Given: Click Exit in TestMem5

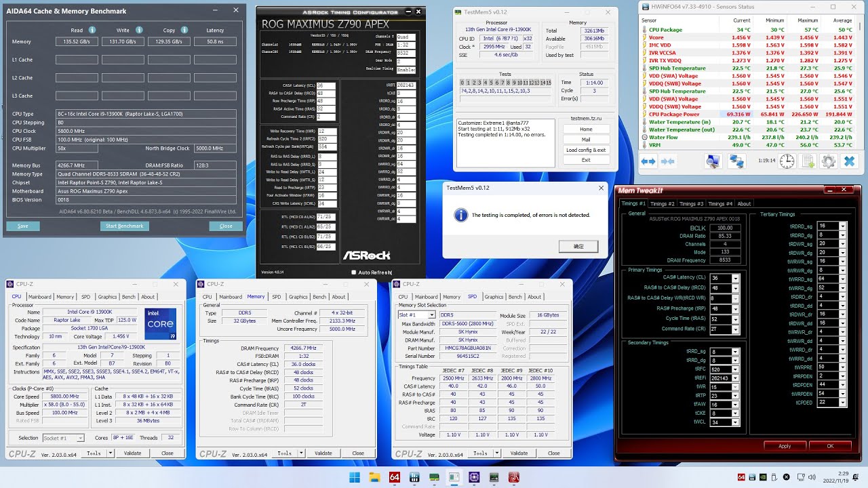Looking at the screenshot, I should coord(586,160).
